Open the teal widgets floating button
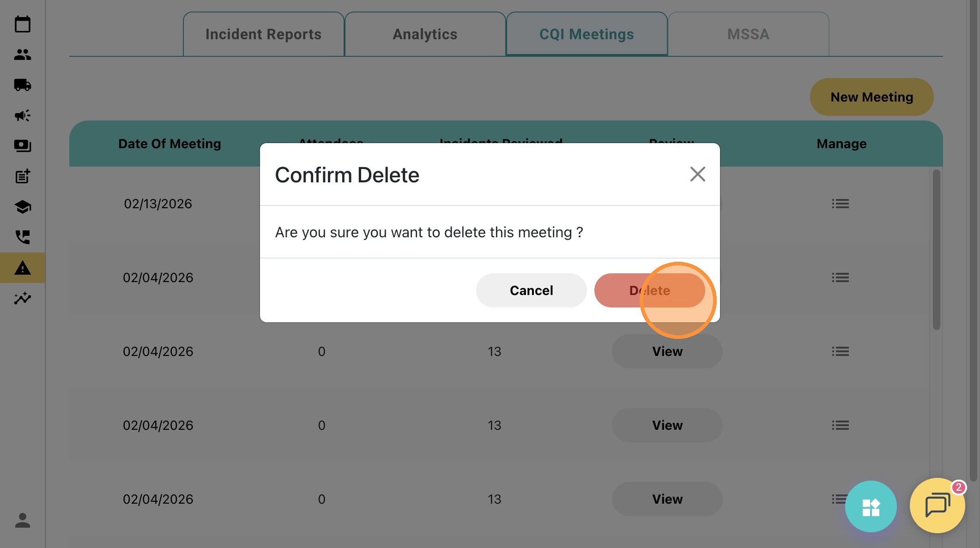Viewport: 980px width, 548px height. tap(871, 506)
